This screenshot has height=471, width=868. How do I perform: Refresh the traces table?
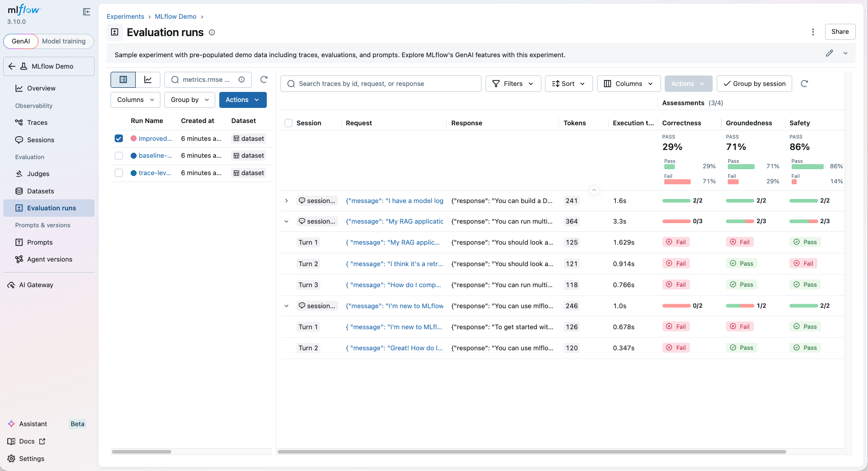click(804, 84)
